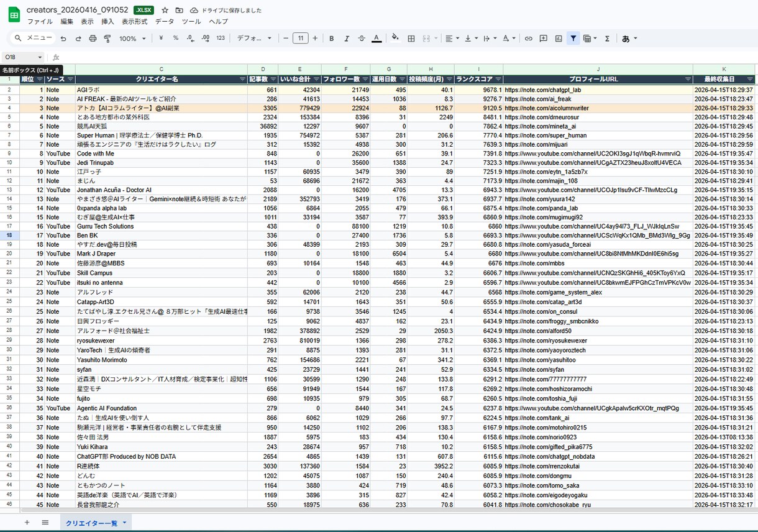Viewport: 758px width, 532px height.
Task: Print the spreadsheet
Action: (x=93, y=39)
